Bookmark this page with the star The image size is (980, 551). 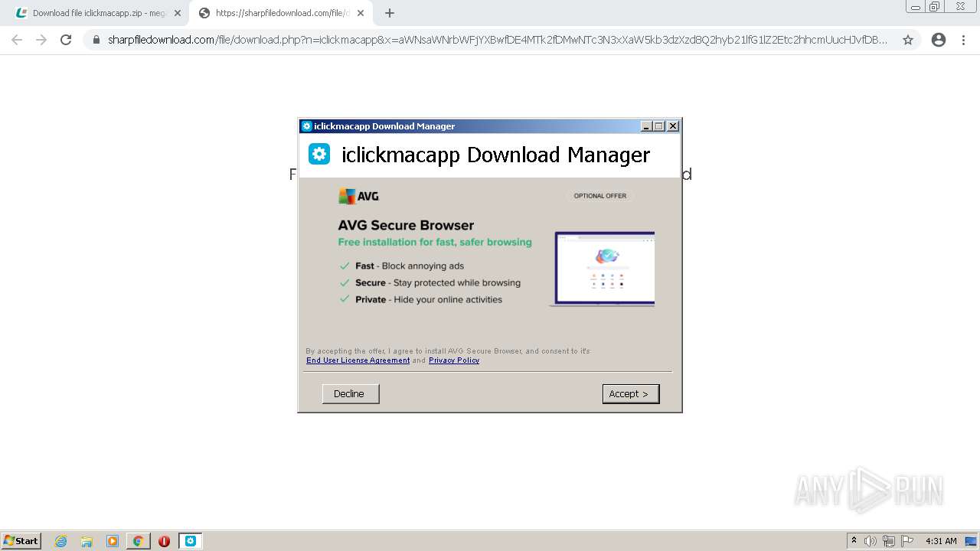point(908,40)
